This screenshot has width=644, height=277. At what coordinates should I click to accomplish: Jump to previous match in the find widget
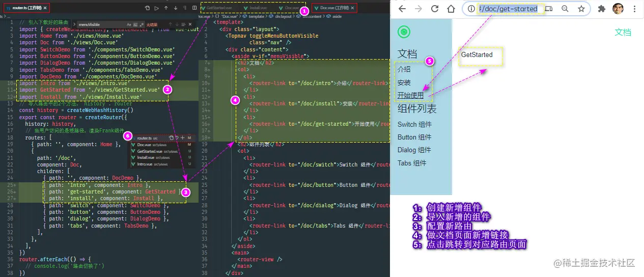[171, 24]
